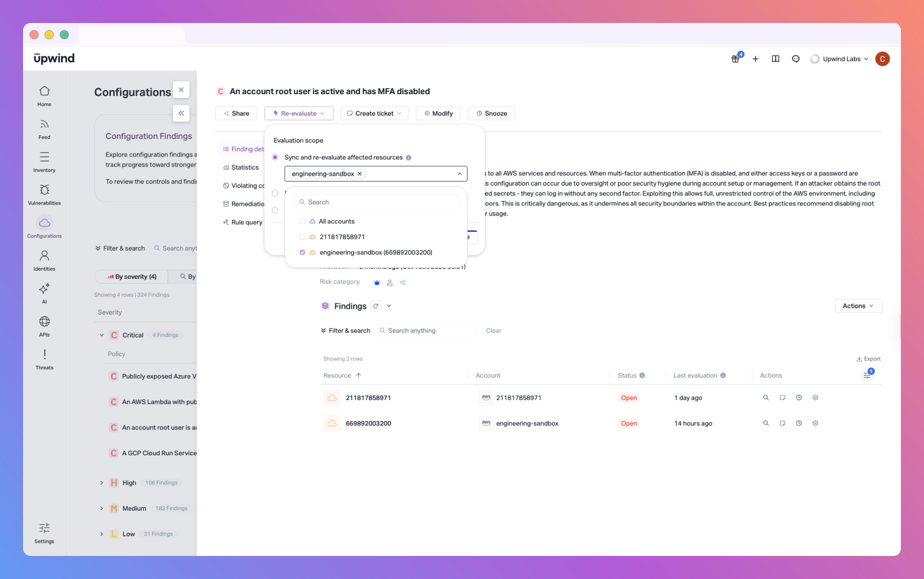Click the snooze clock icon for the engineering-sandbox row

[799, 423]
